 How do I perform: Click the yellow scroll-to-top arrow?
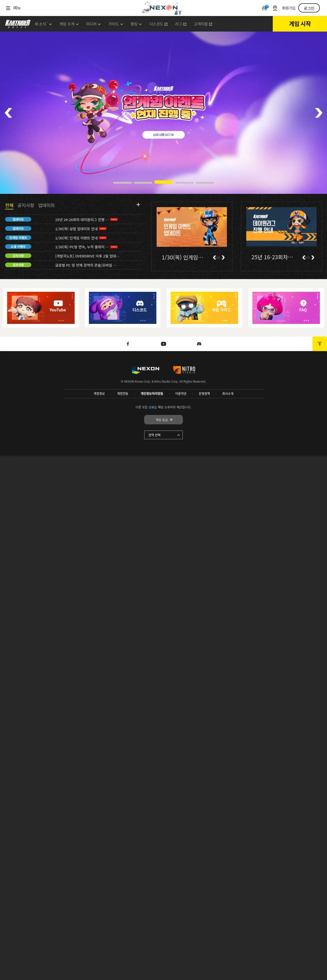tap(320, 344)
